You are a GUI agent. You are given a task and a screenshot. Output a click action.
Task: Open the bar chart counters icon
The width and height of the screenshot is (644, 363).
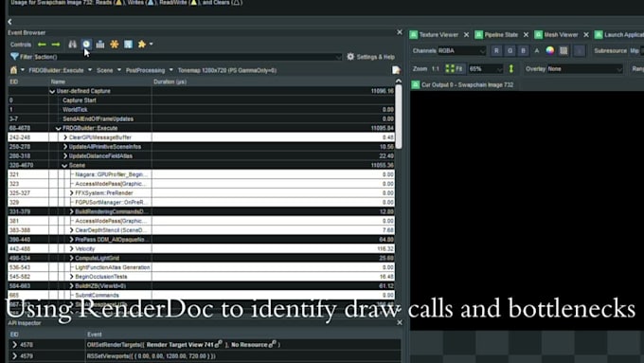[x=100, y=44]
